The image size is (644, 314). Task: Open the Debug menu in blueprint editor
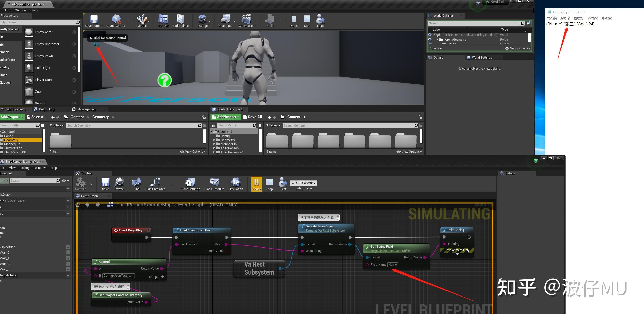click(x=25, y=168)
